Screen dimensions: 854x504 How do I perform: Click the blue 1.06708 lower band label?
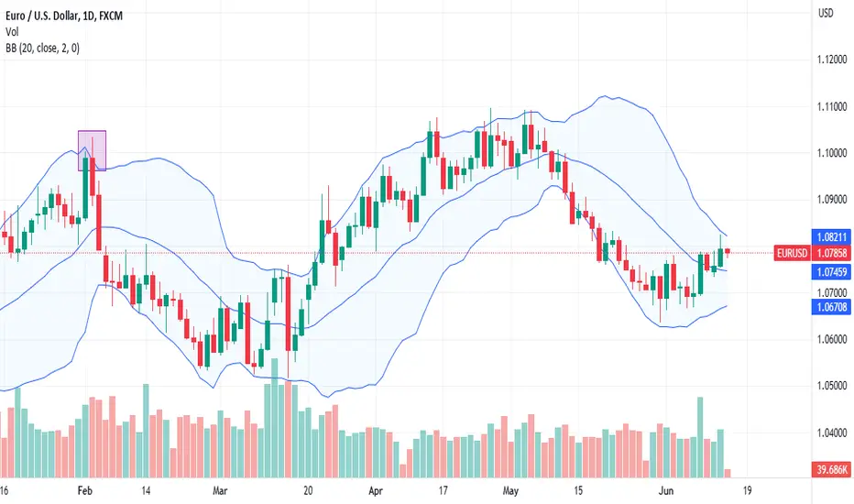[832, 307]
